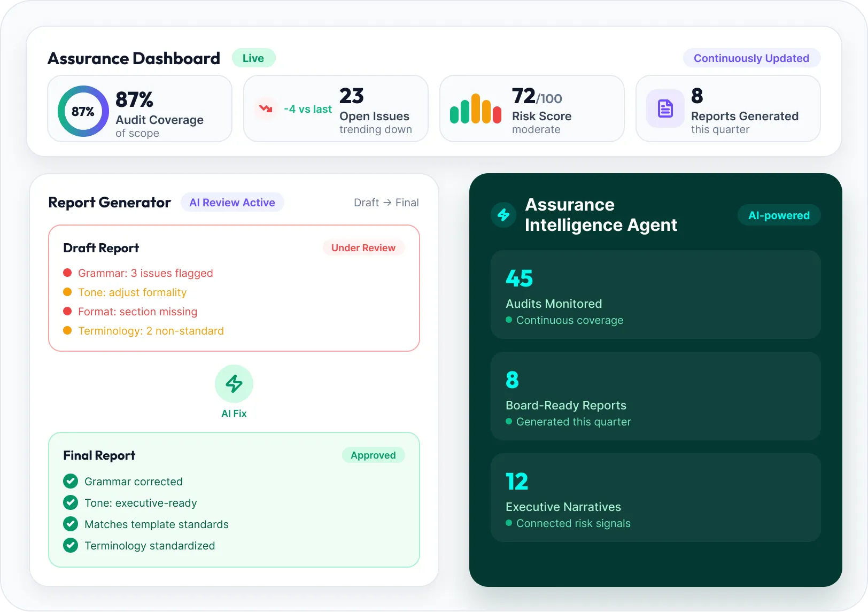Click the AI-powered badge
Image resolution: width=868 pixels, height=612 pixels.
(x=779, y=215)
